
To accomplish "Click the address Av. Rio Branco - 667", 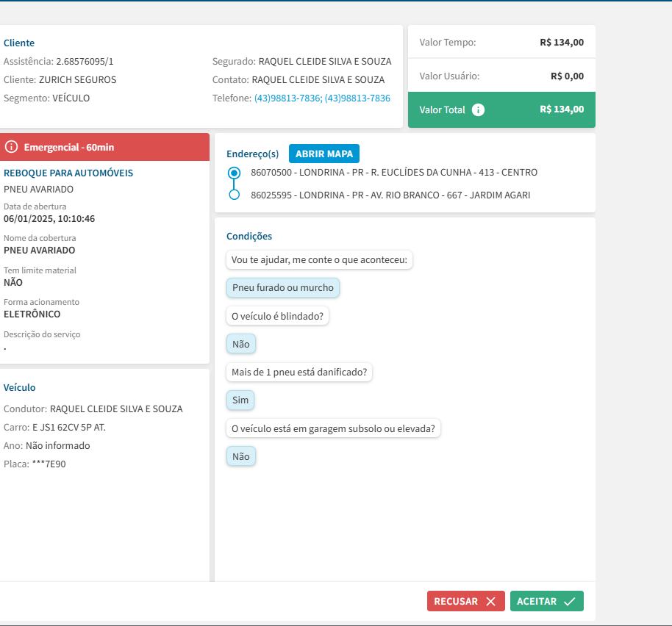I will 390,195.
